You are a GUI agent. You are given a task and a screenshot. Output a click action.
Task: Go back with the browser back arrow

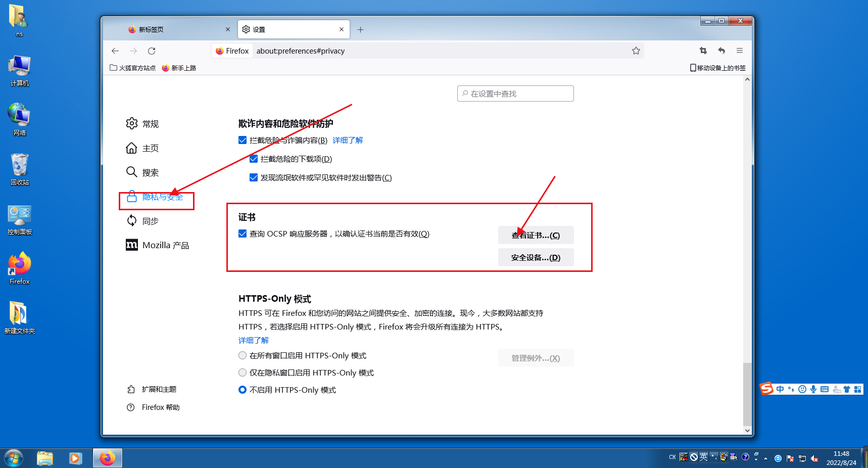pos(115,51)
